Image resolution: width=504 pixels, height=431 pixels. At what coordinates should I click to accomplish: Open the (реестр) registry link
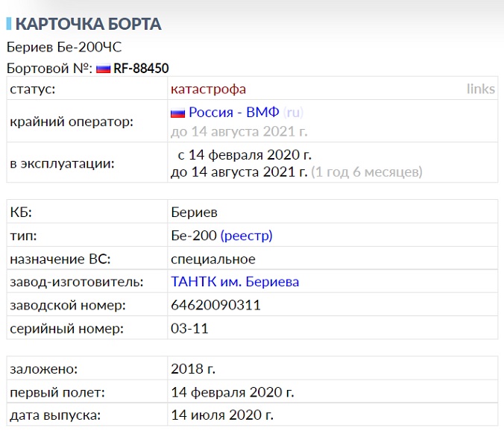(247, 236)
